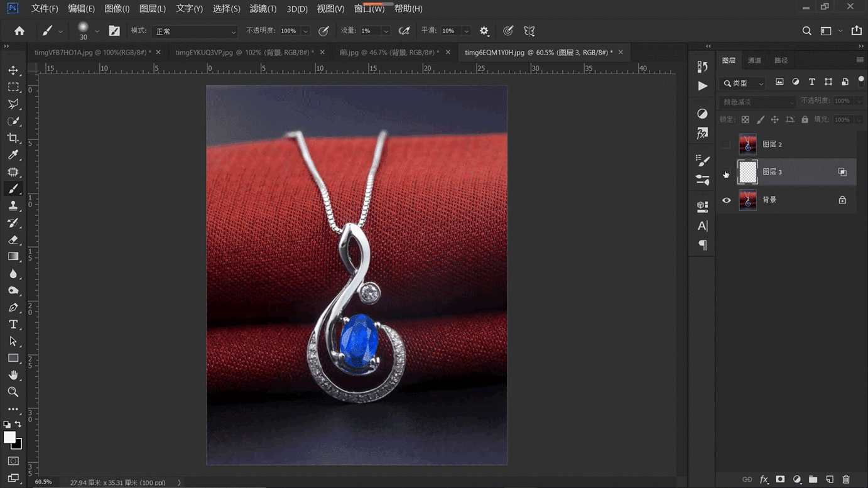Select the Clone Stamp tool

[x=13, y=206]
